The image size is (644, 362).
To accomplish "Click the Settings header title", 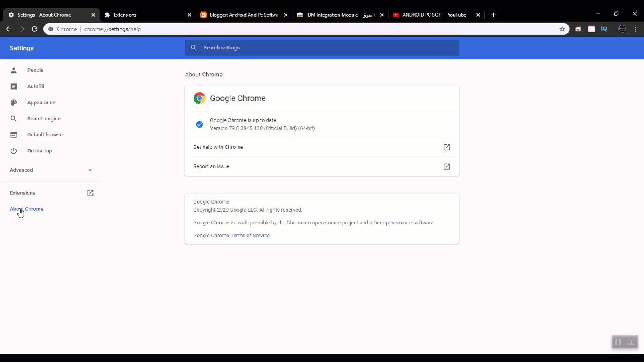I will click(22, 48).
